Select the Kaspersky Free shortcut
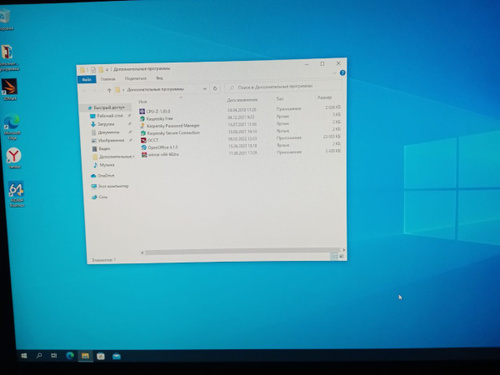The height and width of the screenshot is (375, 500). [156, 118]
